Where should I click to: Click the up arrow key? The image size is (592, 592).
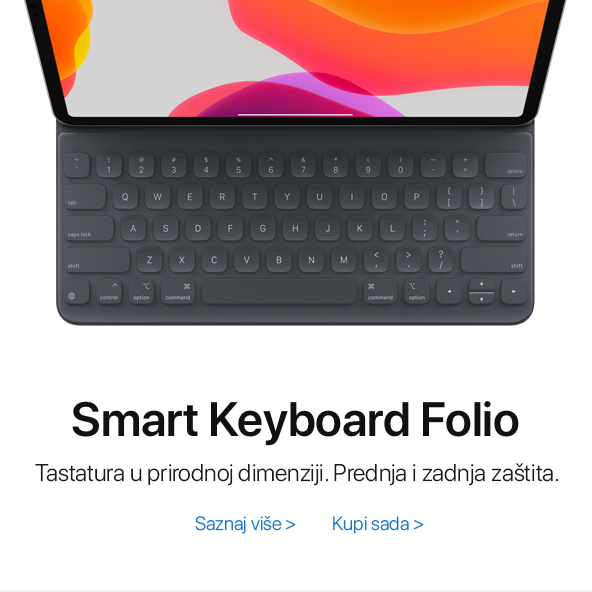[x=481, y=285]
